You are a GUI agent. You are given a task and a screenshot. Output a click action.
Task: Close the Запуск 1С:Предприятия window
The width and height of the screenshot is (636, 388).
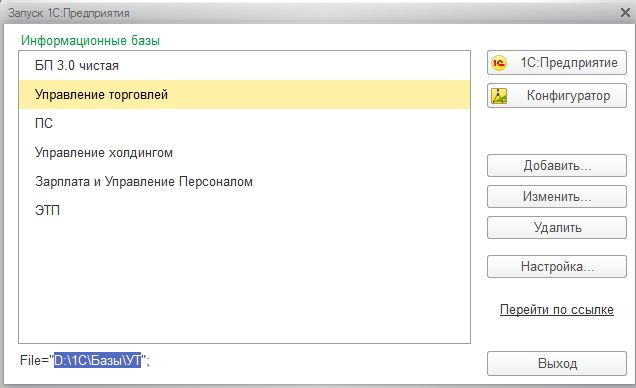pyautogui.click(x=625, y=13)
